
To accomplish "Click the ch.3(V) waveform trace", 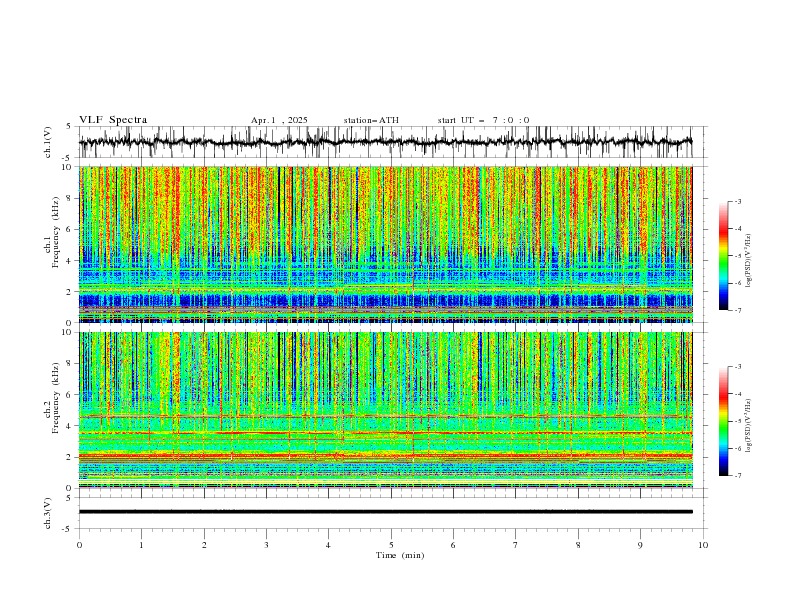I will pos(386,512).
